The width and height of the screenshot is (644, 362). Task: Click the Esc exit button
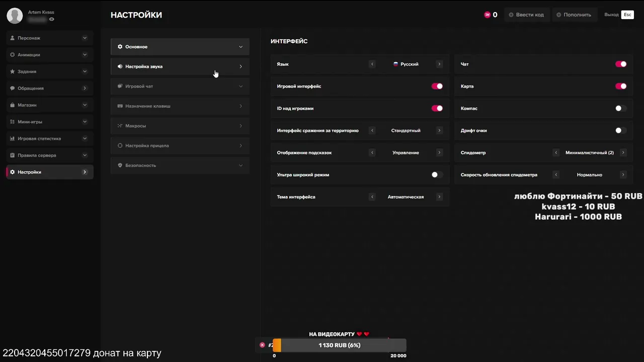[627, 15]
